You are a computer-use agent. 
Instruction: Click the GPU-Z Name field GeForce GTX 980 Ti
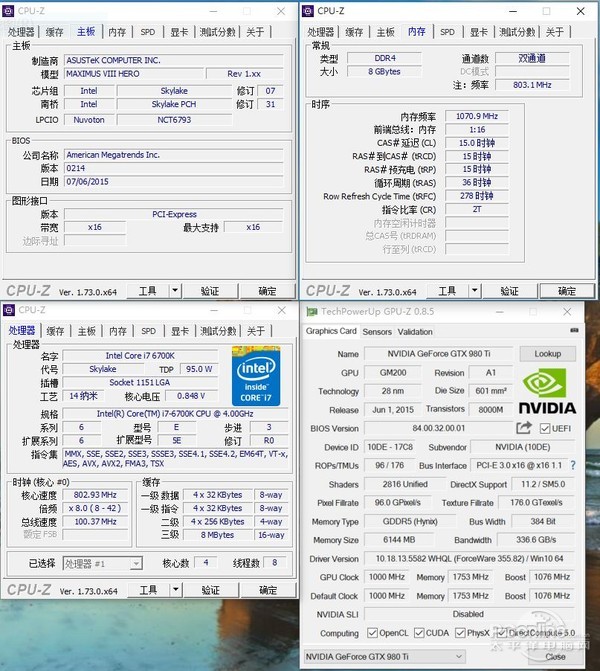point(439,353)
